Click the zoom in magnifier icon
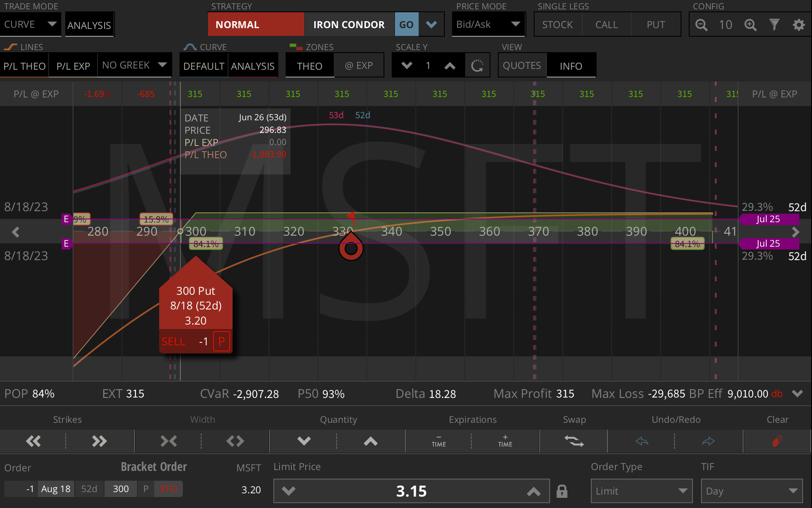 [751, 24]
